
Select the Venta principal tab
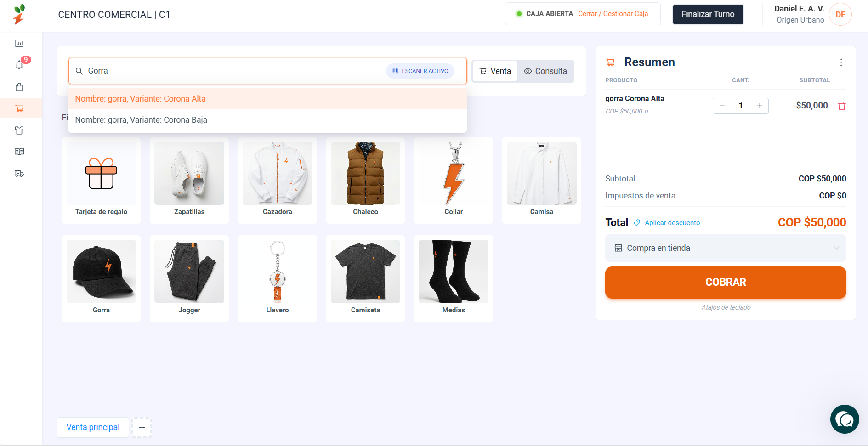coord(93,427)
